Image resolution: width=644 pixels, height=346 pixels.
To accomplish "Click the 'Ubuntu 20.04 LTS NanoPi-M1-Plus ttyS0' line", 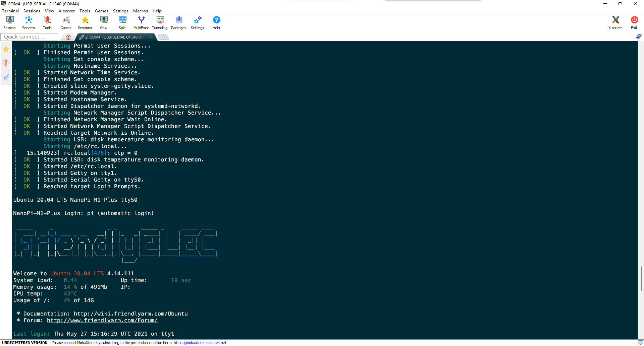I will point(75,200).
